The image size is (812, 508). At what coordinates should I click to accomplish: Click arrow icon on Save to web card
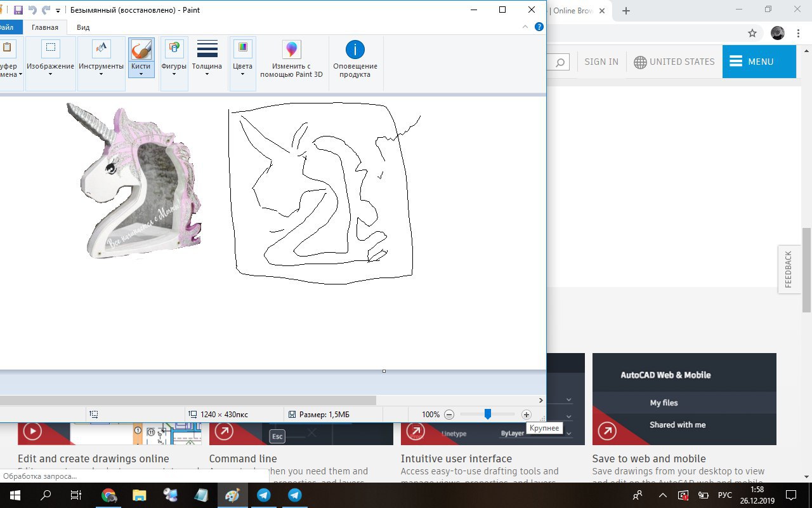point(607,432)
